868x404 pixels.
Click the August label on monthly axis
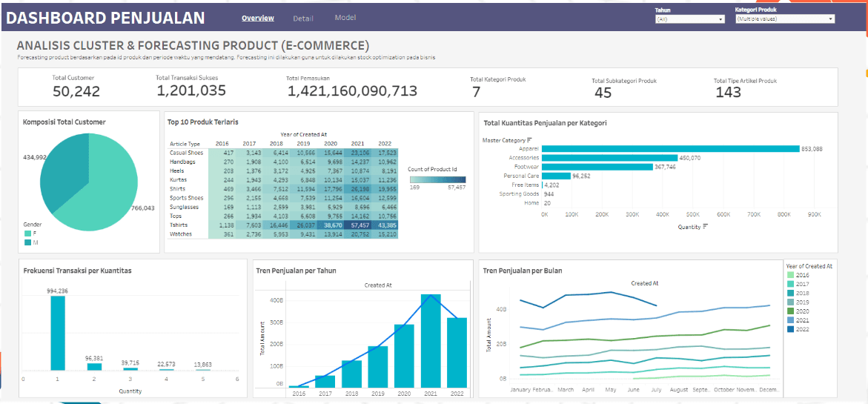[x=679, y=390]
